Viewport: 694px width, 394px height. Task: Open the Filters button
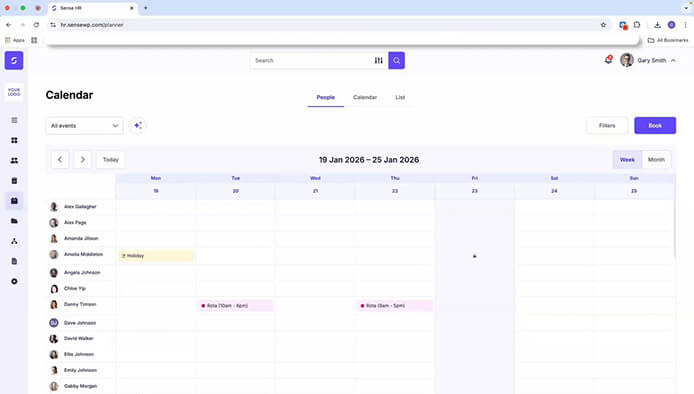point(607,126)
